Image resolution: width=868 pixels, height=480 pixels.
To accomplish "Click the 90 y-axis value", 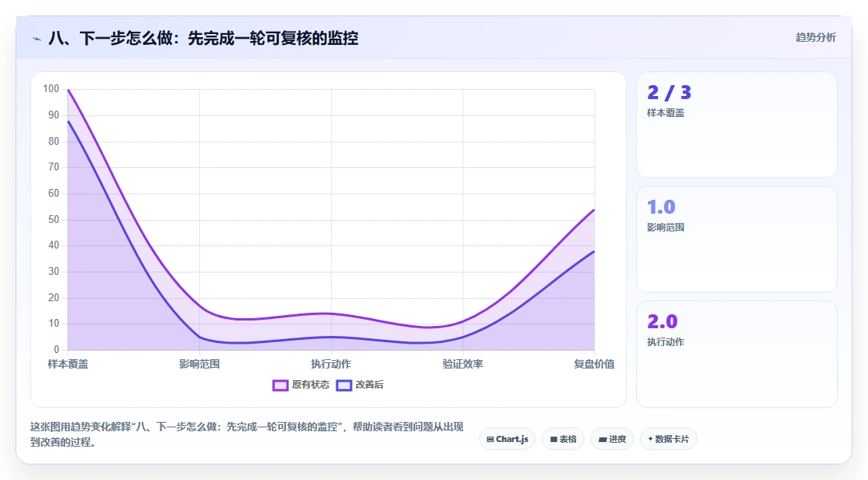I will (x=53, y=115).
